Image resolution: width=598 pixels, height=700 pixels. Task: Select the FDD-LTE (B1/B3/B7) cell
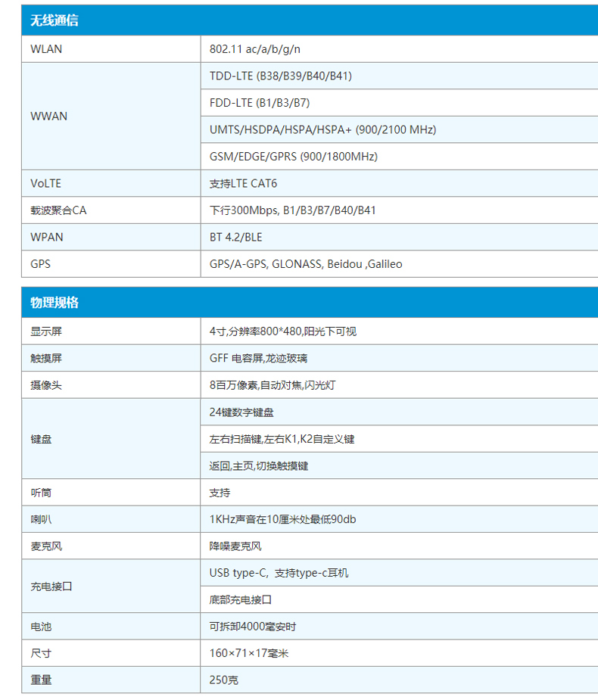[259, 103]
